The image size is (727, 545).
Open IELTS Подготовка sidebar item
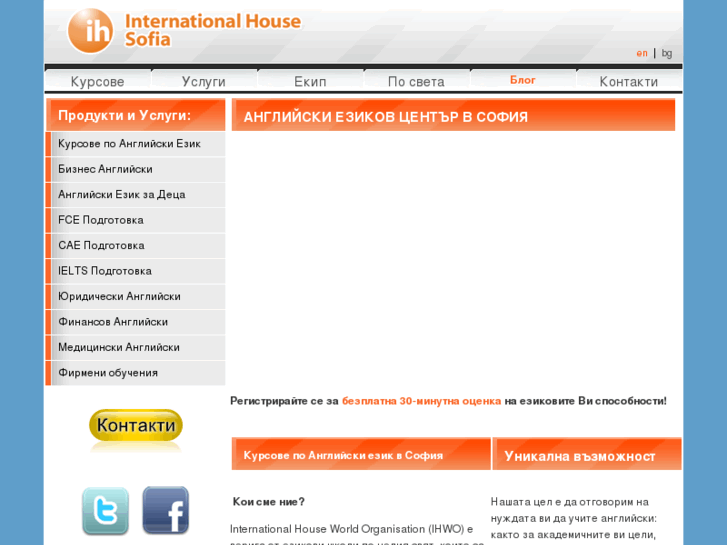point(135,271)
